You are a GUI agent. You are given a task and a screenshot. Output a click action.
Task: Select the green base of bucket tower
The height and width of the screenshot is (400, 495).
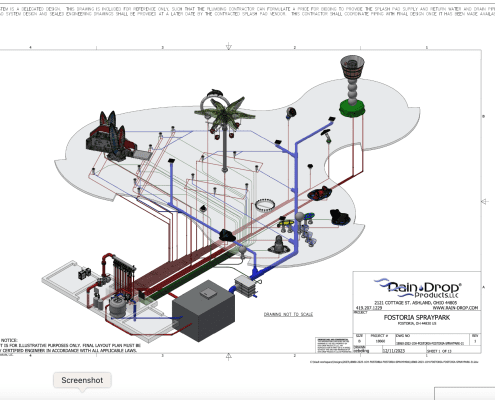point(352,109)
